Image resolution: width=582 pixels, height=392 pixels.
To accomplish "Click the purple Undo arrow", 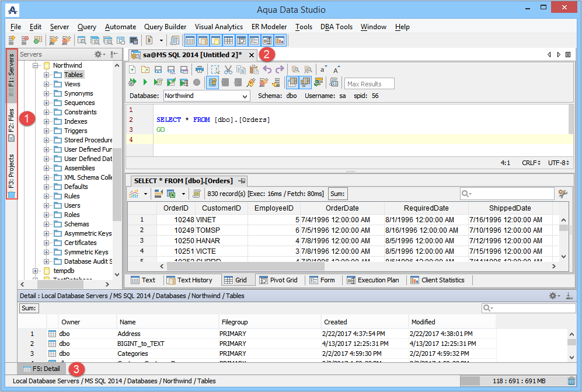I will pyautogui.click(x=267, y=69).
